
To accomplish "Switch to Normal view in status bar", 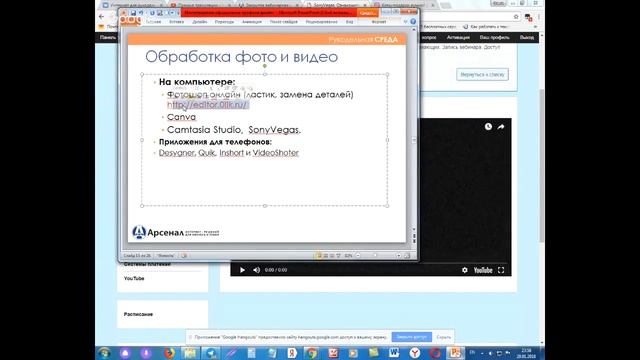I will (x=318, y=256).
